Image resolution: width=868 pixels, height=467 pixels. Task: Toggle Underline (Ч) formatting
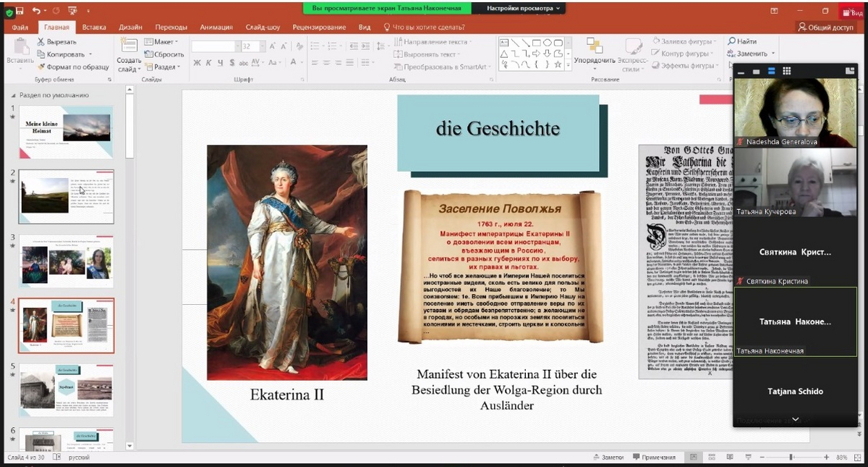(x=220, y=63)
